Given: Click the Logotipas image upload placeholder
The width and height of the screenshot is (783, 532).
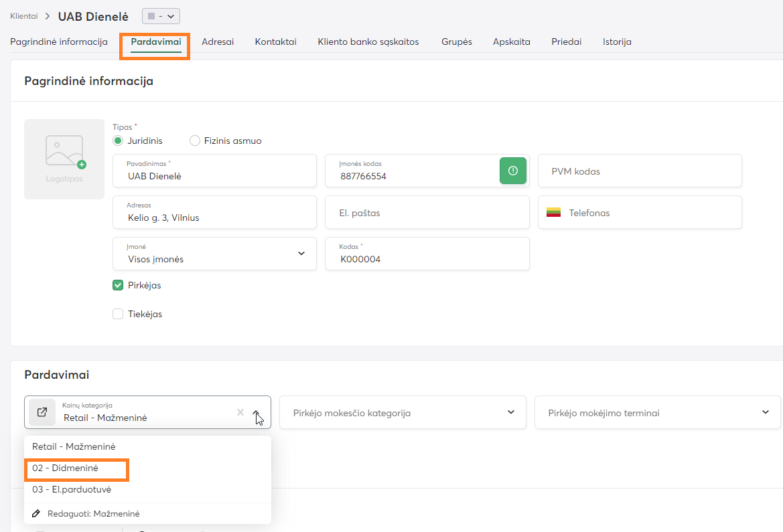Looking at the screenshot, I should click(64, 159).
